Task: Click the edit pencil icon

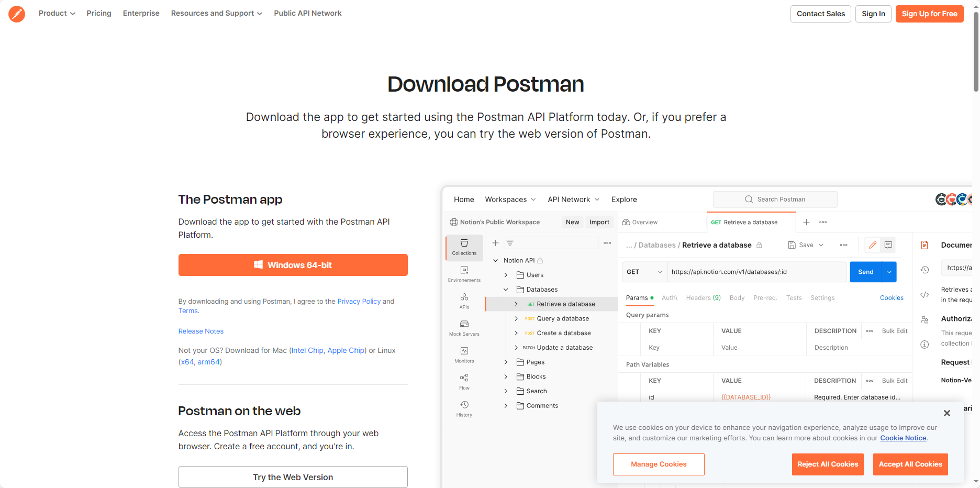Action: [873, 245]
